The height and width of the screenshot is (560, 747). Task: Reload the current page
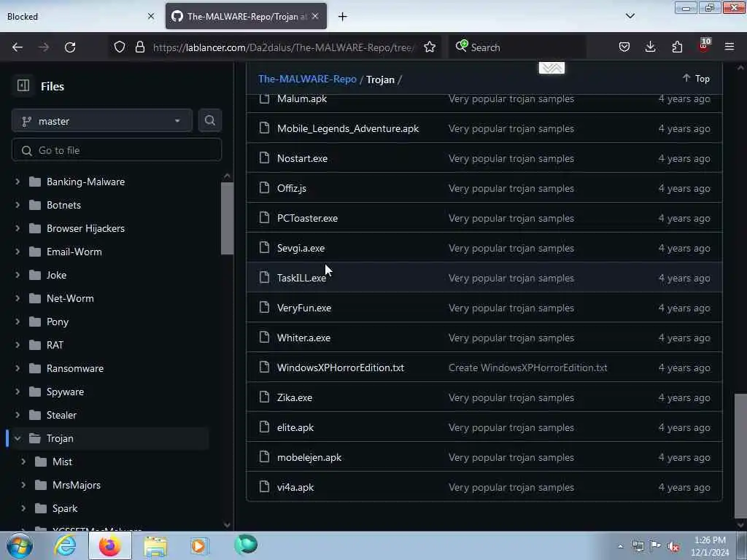click(x=70, y=47)
